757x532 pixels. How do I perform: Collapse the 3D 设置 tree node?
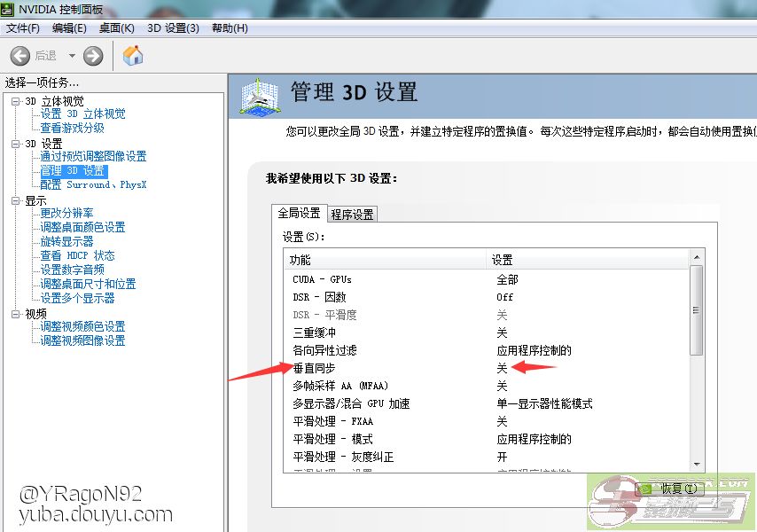(15, 144)
